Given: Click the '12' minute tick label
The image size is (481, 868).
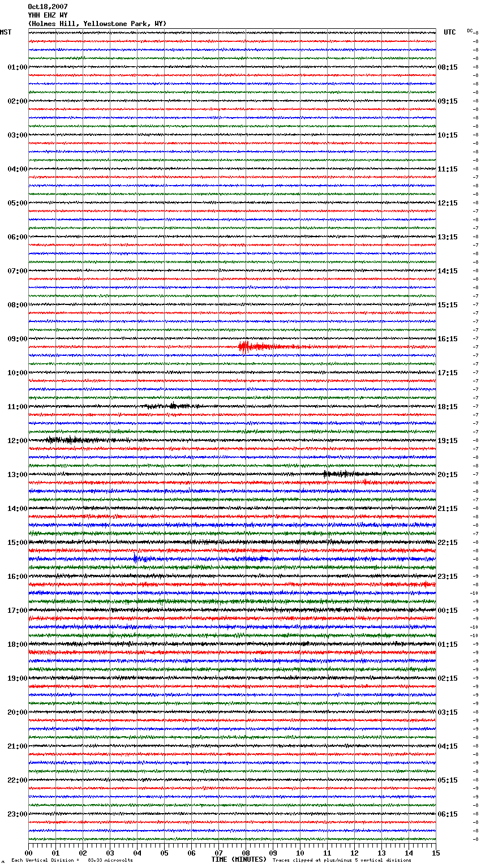Looking at the screenshot, I should [354, 853].
